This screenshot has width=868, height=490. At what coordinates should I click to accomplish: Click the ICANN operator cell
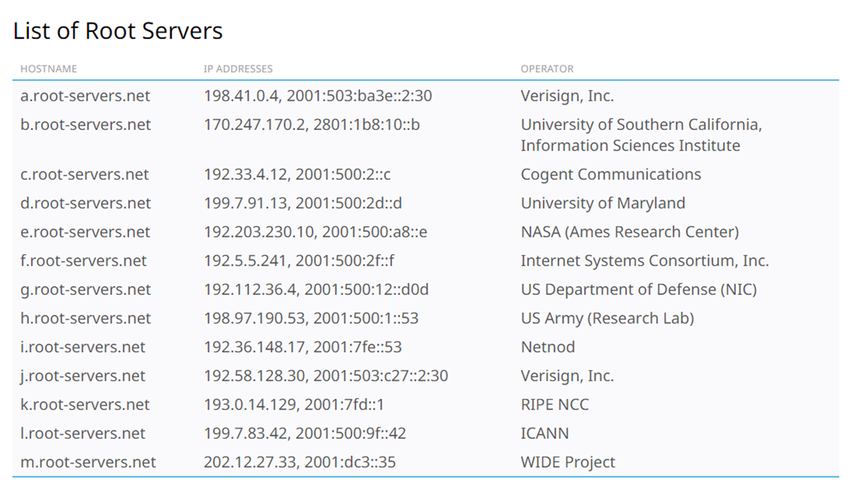click(x=544, y=433)
